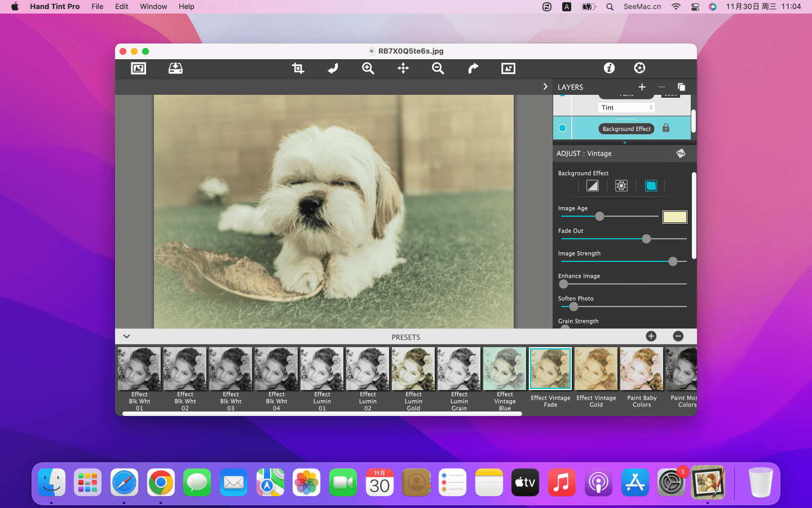Open the Tint blend mode dropdown
Viewport: 812px width, 508px height.
[626, 107]
